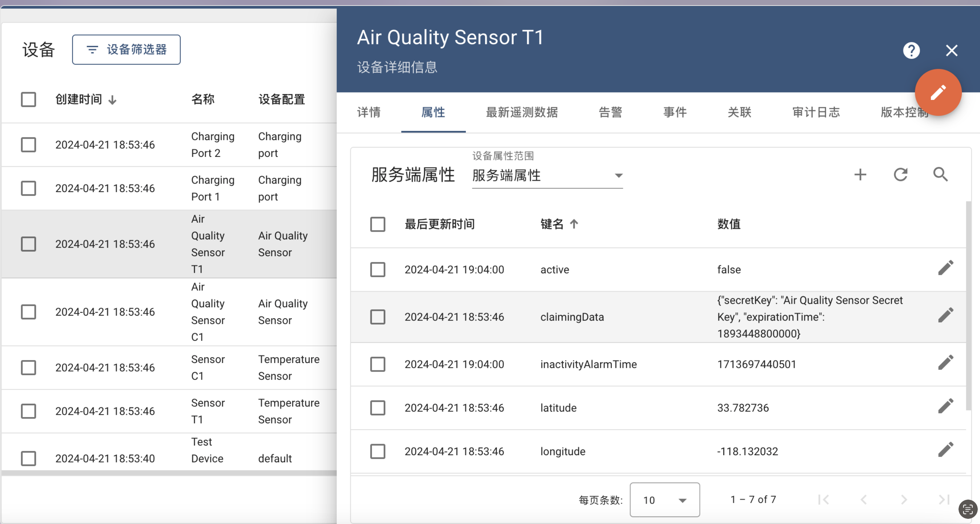Screen dimensions: 980x524
Task: Click the orange edit pencil floating button
Action: pos(938,93)
